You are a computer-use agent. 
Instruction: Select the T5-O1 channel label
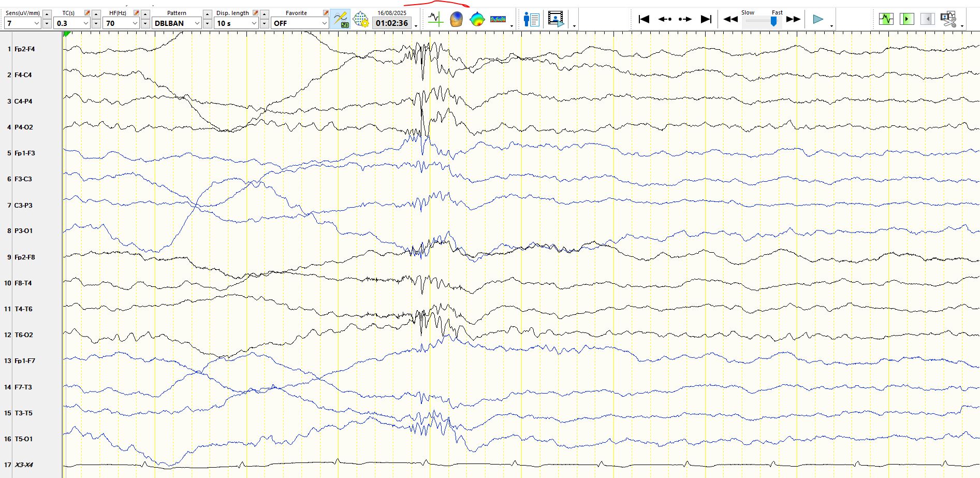23,439
